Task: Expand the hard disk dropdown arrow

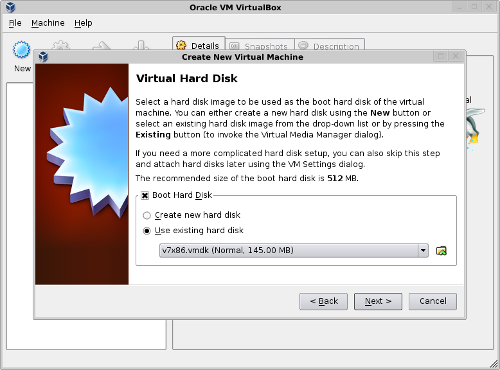Action: pos(423,250)
